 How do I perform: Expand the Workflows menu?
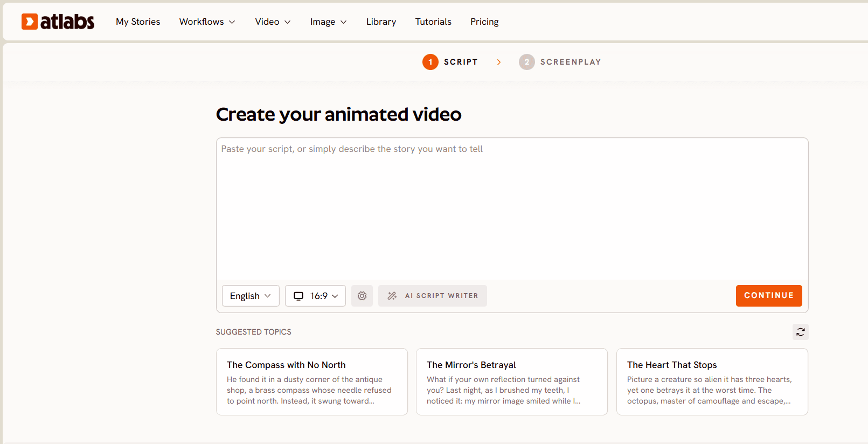(x=207, y=22)
